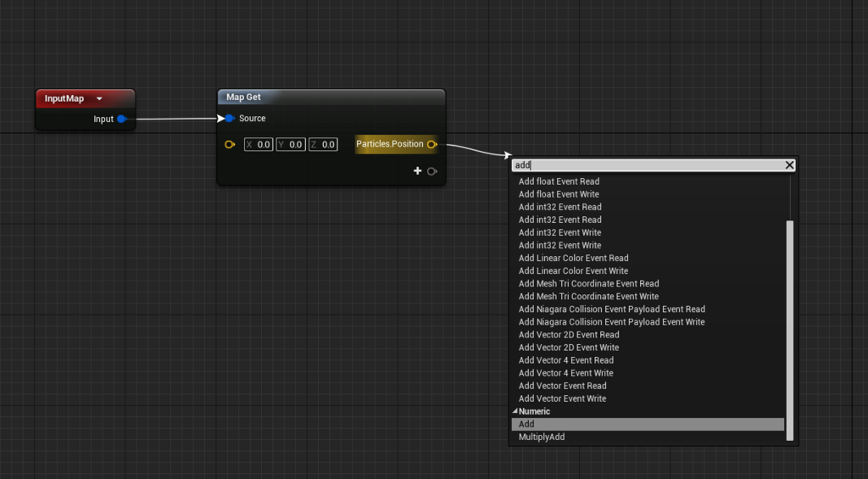Click the yellow vector input pin on Map Get

point(230,144)
